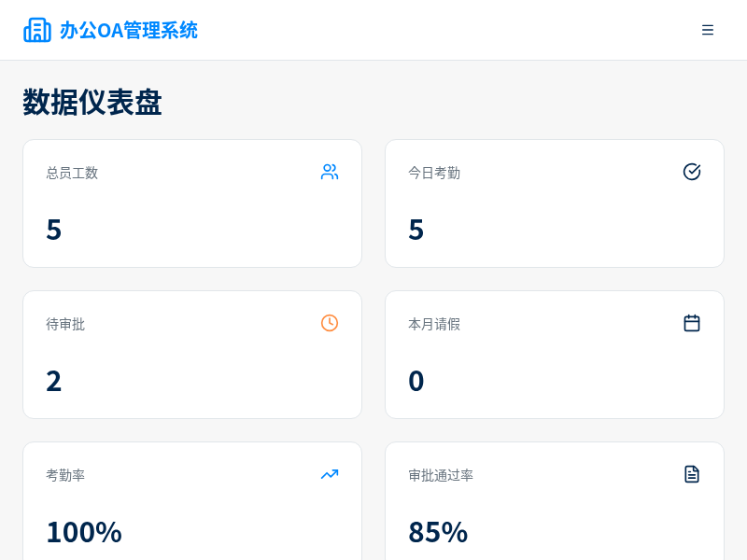Click the office building logo icon
This screenshot has width=747, height=560.
tap(37, 30)
